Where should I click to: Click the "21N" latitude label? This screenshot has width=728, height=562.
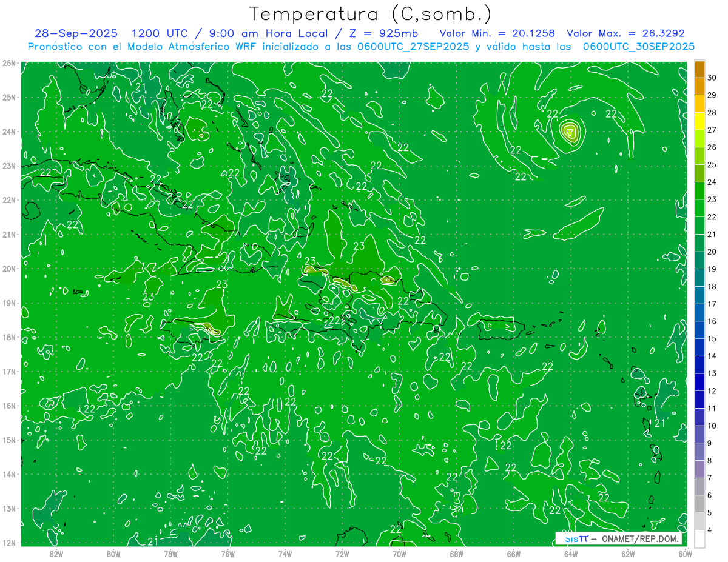coord(9,234)
